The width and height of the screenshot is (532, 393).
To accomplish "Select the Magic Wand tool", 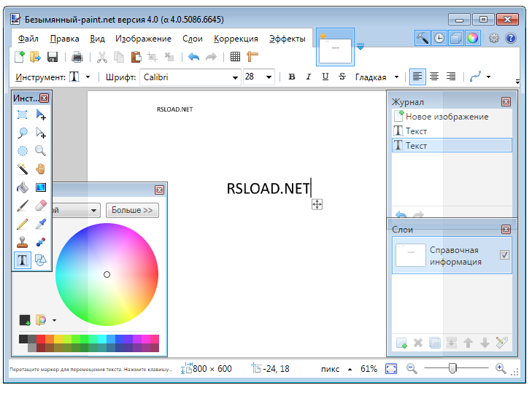I will click(23, 169).
